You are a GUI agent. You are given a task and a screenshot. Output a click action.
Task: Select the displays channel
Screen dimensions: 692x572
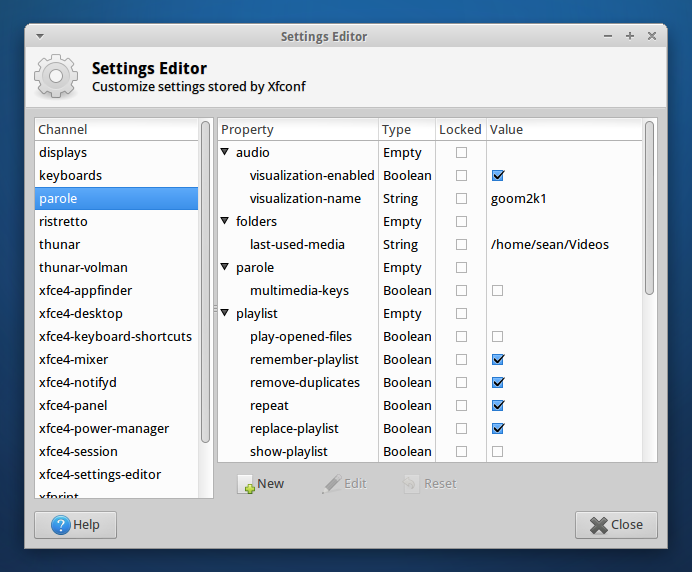117,153
